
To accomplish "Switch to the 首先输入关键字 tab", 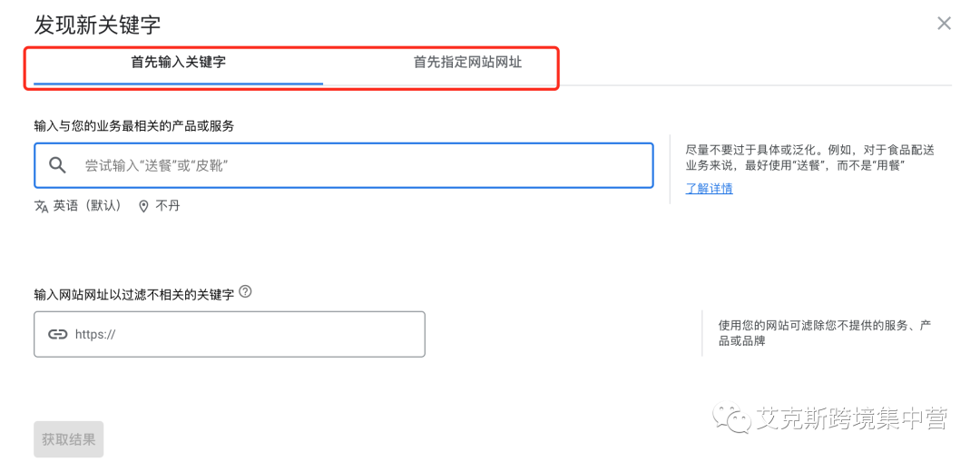I will tap(178, 63).
